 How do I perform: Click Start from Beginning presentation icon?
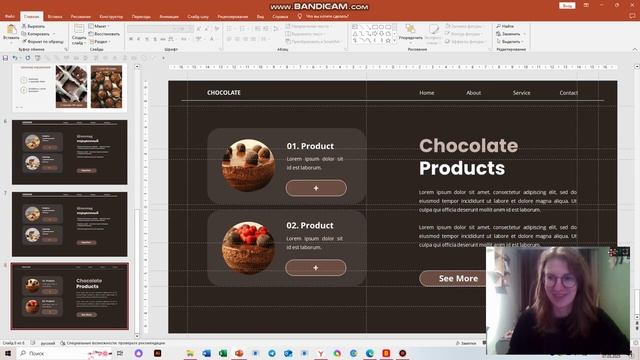(38, 58)
